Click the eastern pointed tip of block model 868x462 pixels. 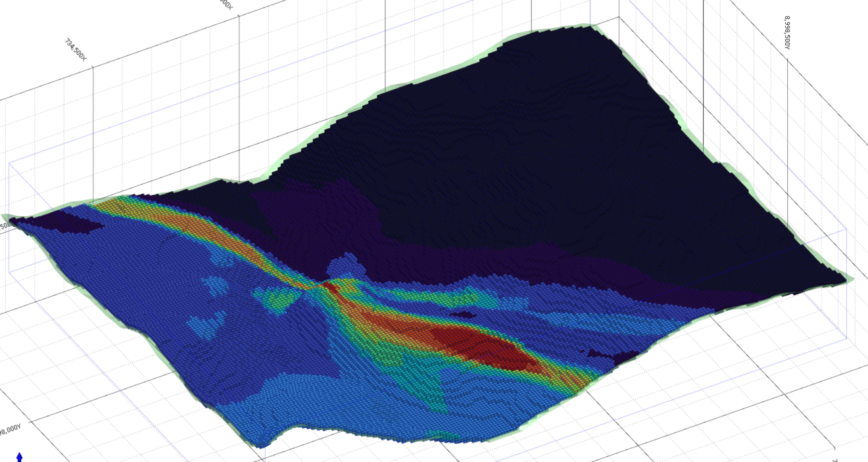point(844,281)
